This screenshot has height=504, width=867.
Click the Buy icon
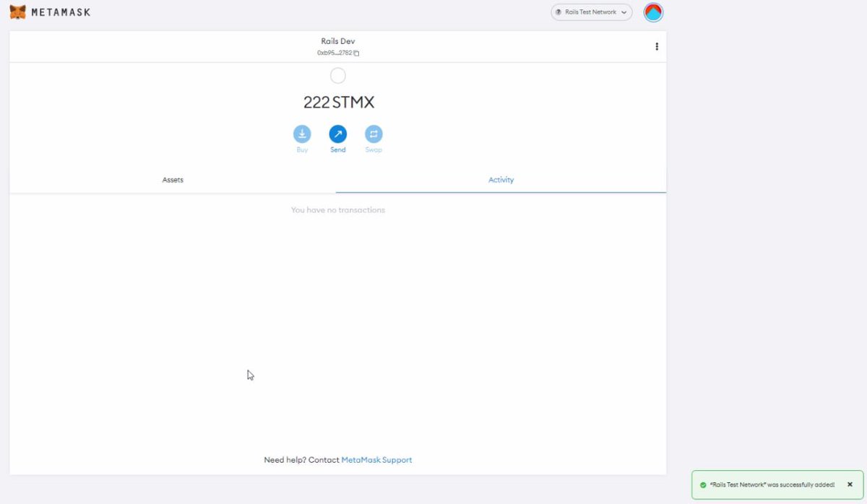tap(301, 134)
